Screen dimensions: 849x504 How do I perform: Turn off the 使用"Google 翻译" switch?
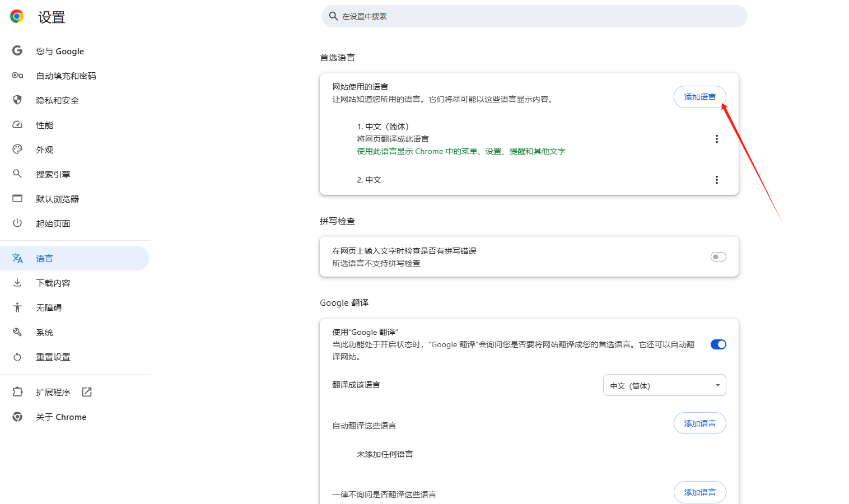[719, 344]
